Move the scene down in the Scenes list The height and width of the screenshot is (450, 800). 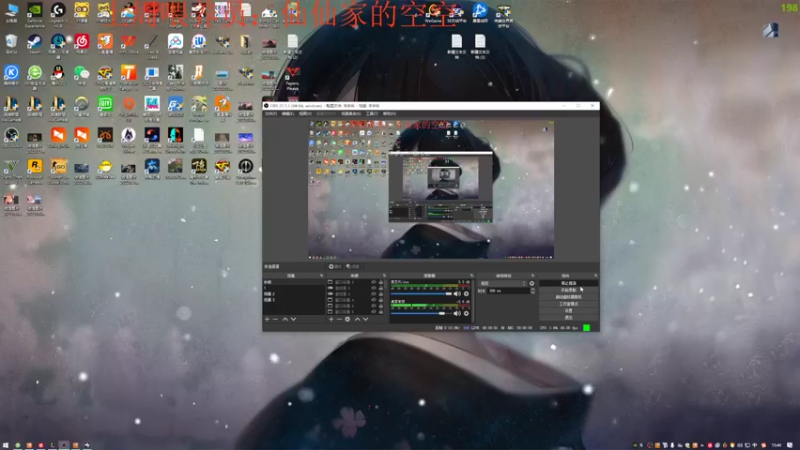click(294, 319)
